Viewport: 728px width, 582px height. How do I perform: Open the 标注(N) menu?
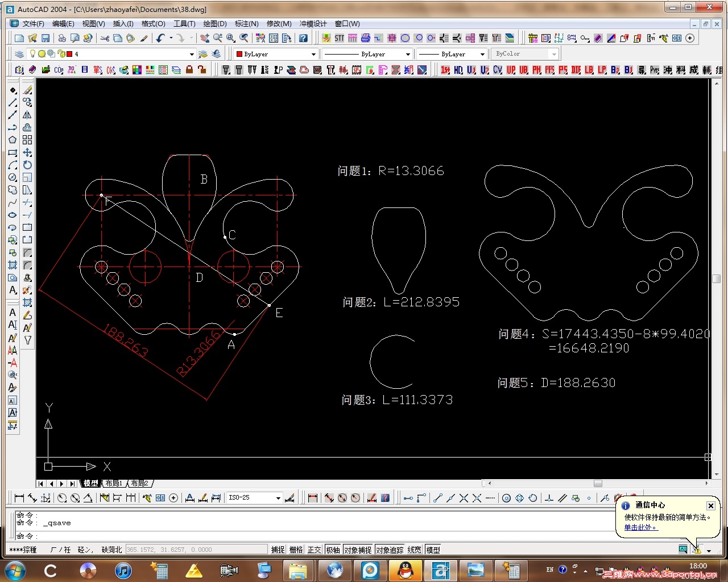(247, 23)
